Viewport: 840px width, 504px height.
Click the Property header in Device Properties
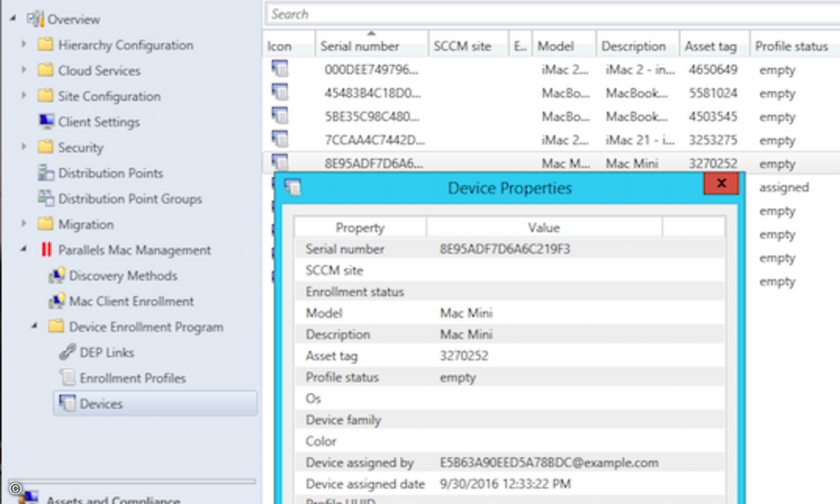tap(360, 227)
